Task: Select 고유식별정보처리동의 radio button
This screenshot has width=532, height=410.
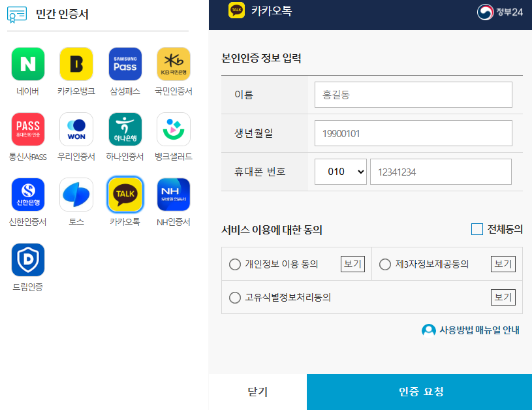Action: click(x=235, y=297)
